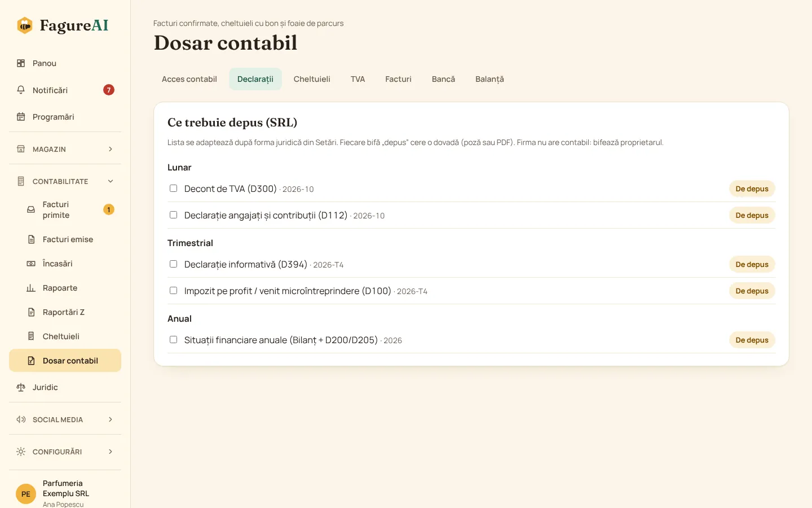
Task: Check the D112 declaration checkbox
Action: (x=174, y=215)
